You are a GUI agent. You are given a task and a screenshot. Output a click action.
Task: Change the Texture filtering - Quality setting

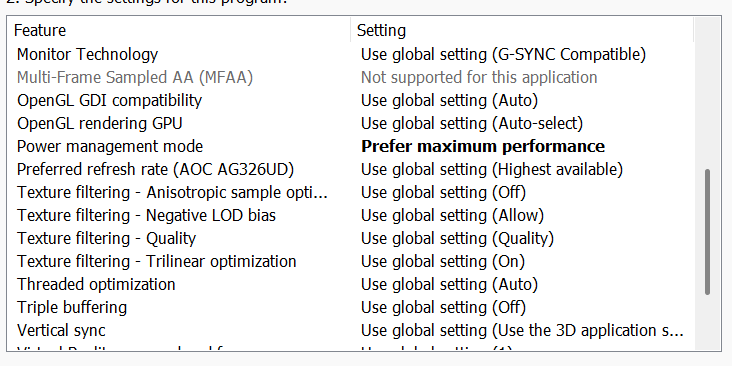coord(457,238)
